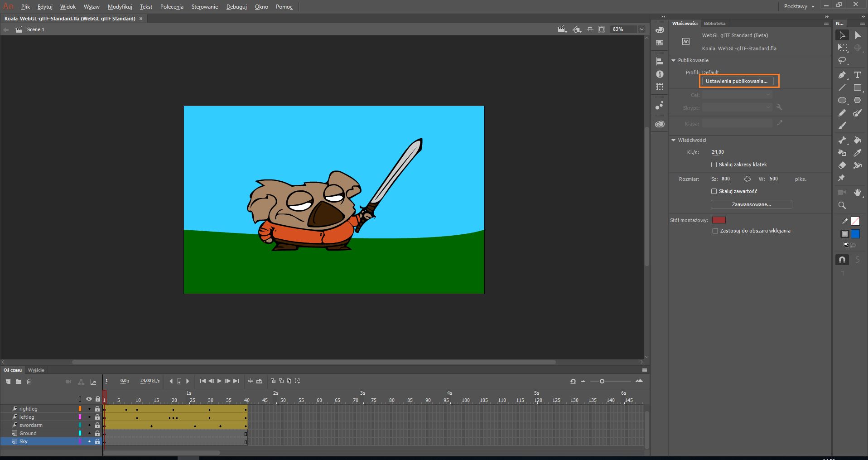This screenshot has width=868, height=460.
Task: Pick the Oval tool
Action: [x=842, y=100]
